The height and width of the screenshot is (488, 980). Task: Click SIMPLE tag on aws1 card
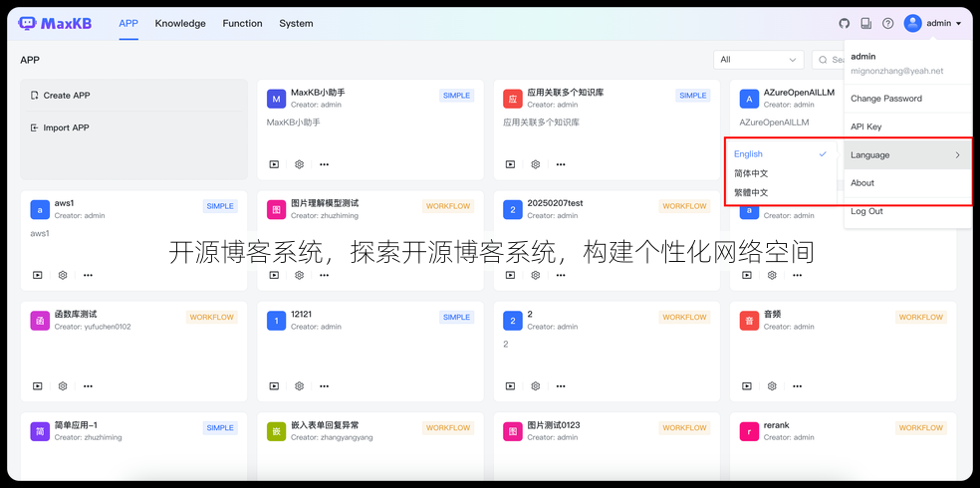click(x=220, y=206)
